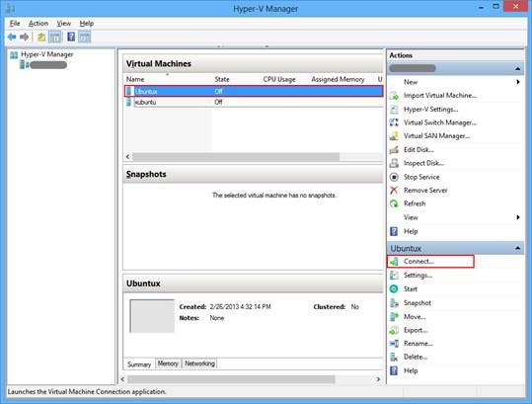Click the bottom horizontal scrollbar right arrow
This screenshot has width=532, height=404.
[x=378, y=379]
